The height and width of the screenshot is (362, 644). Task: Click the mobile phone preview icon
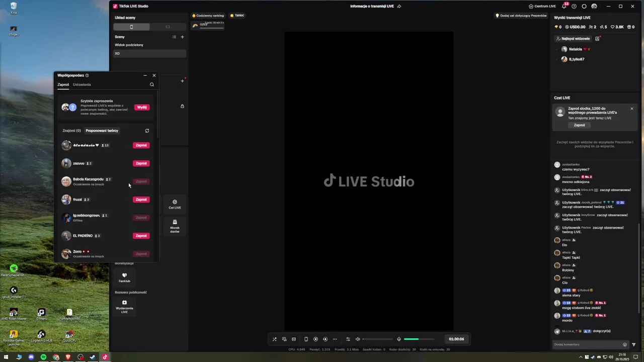[x=306, y=339]
